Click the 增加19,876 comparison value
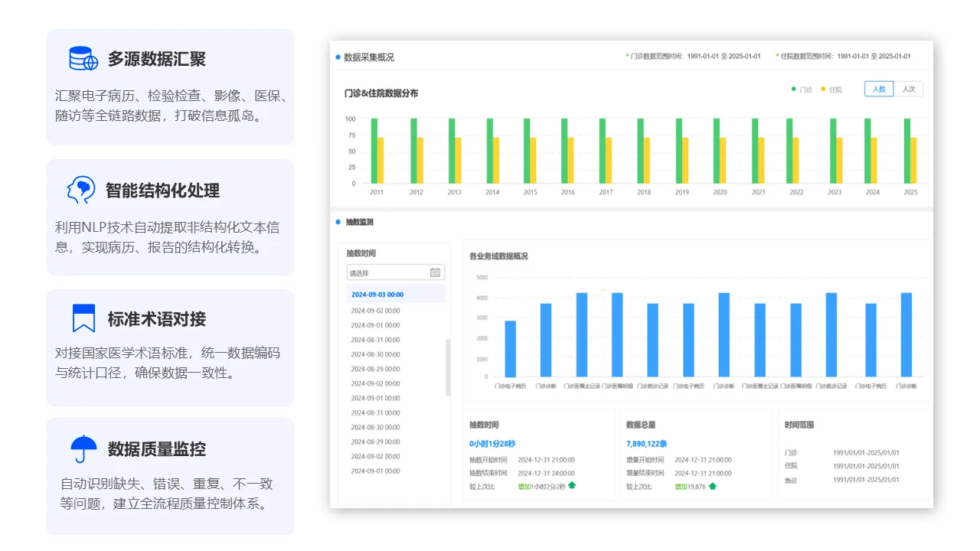Image resolution: width=980 pixels, height=551 pixels. 690,486
